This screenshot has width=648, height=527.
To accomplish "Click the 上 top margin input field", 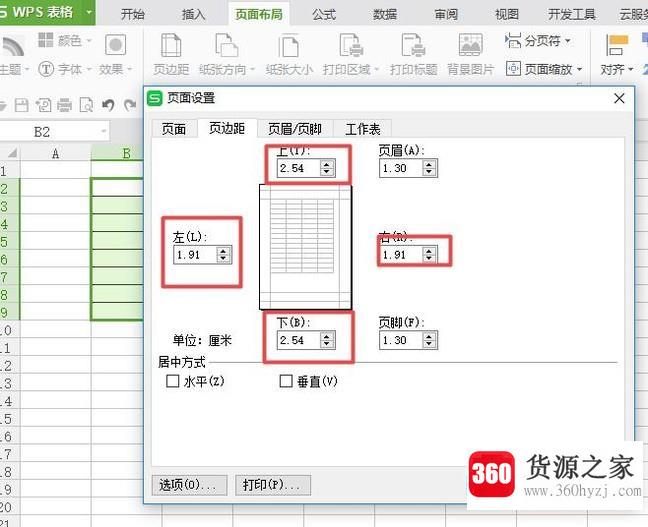I will click(299, 168).
